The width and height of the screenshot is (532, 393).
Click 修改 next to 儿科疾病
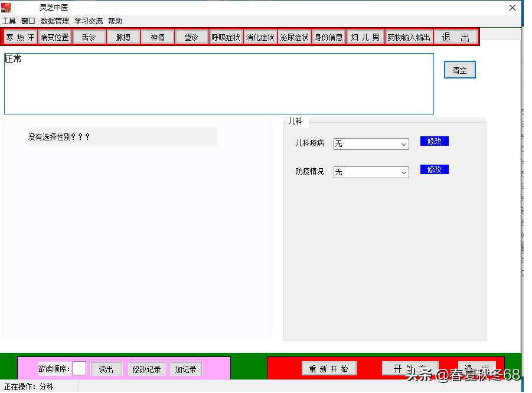(x=434, y=141)
